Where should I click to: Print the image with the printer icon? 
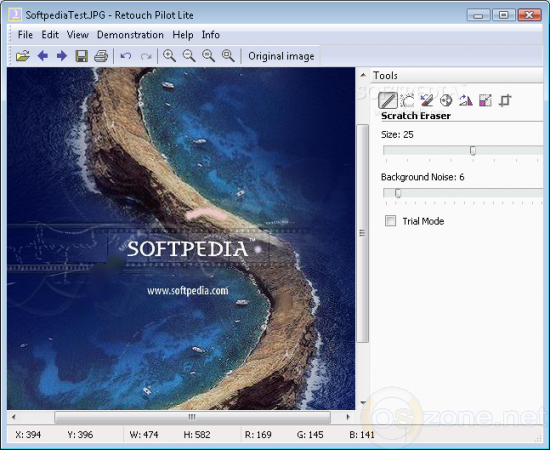(101, 56)
